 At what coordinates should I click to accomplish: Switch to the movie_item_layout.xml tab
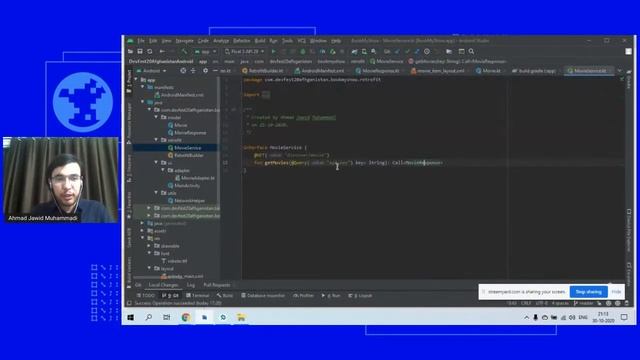(438, 71)
